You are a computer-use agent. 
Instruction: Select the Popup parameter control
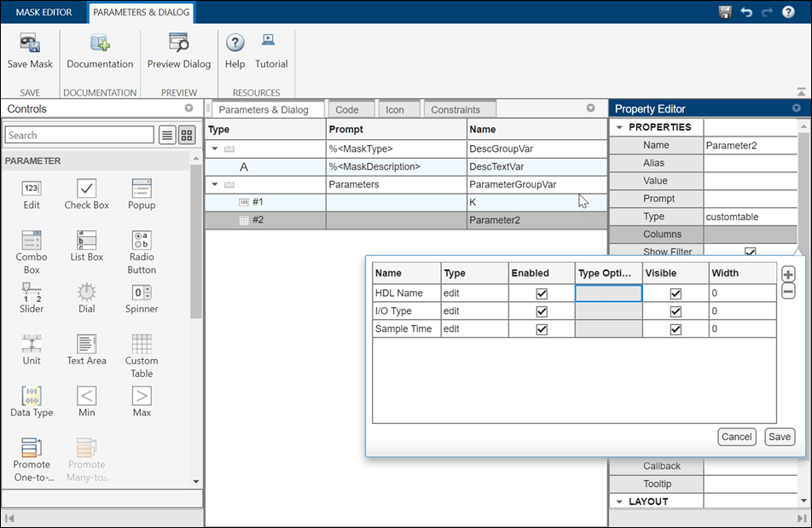[x=142, y=194]
